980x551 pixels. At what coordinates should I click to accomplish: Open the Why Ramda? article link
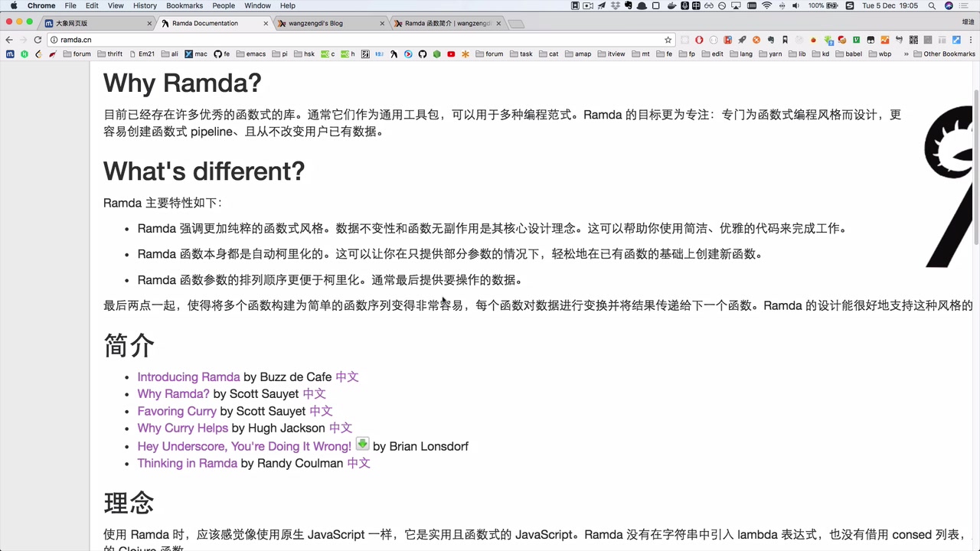(173, 393)
